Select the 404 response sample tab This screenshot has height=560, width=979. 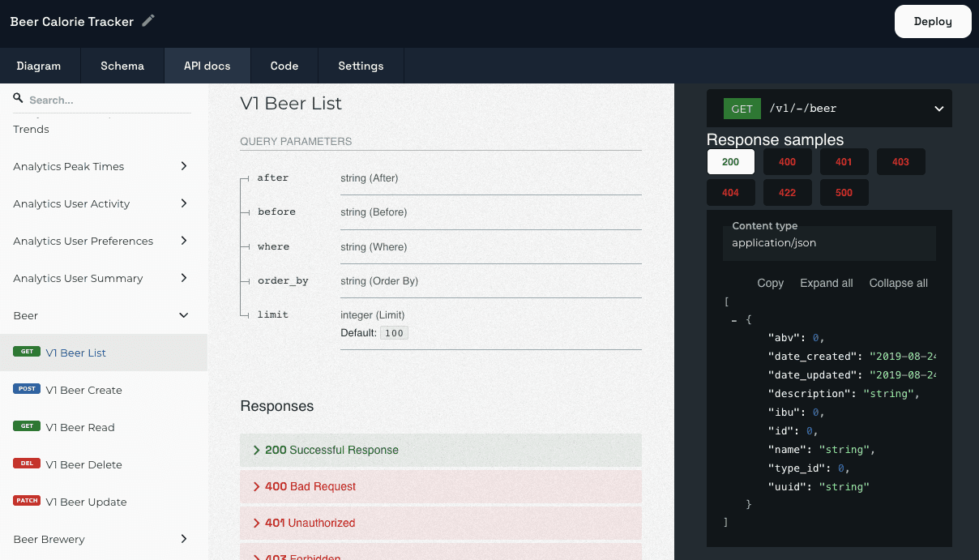pyautogui.click(x=731, y=193)
